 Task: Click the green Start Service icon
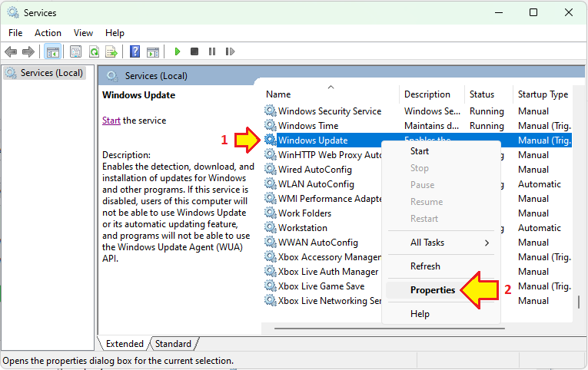(178, 51)
